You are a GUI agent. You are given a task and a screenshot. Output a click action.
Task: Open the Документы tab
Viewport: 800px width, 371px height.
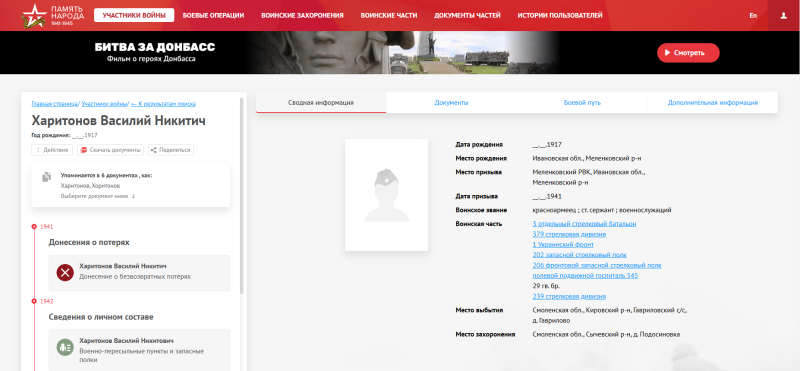452,103
